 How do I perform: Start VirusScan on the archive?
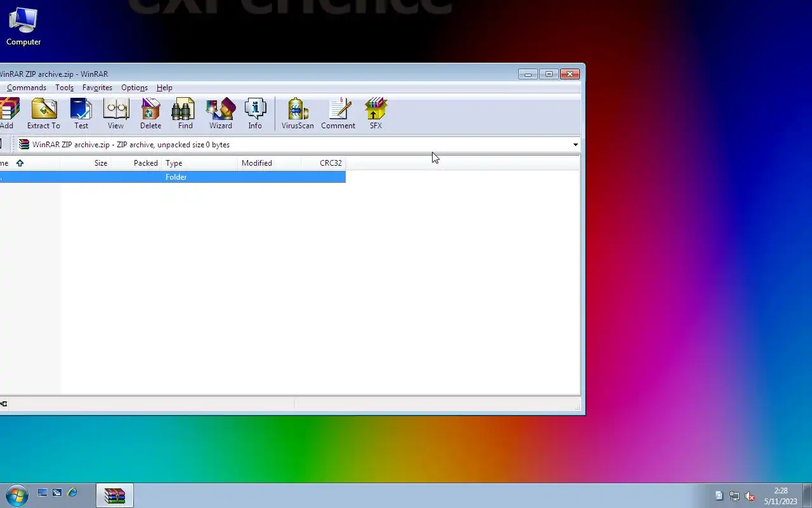pos(298,114)
